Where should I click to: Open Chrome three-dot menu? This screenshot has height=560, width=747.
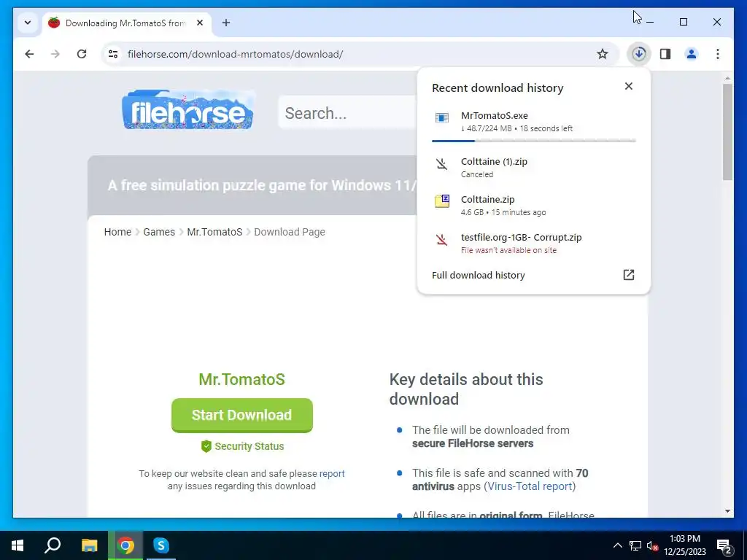[x=718, y=54]
